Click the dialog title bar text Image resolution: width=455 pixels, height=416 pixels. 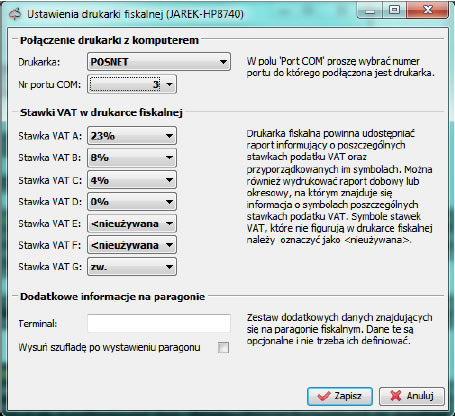click(135, 14)
